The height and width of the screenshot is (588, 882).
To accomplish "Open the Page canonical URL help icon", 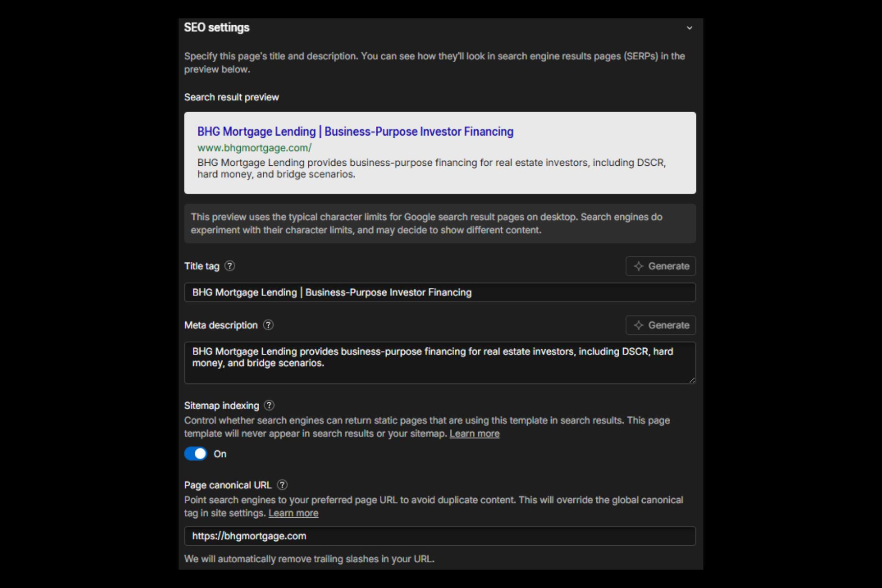I will 283,485.
